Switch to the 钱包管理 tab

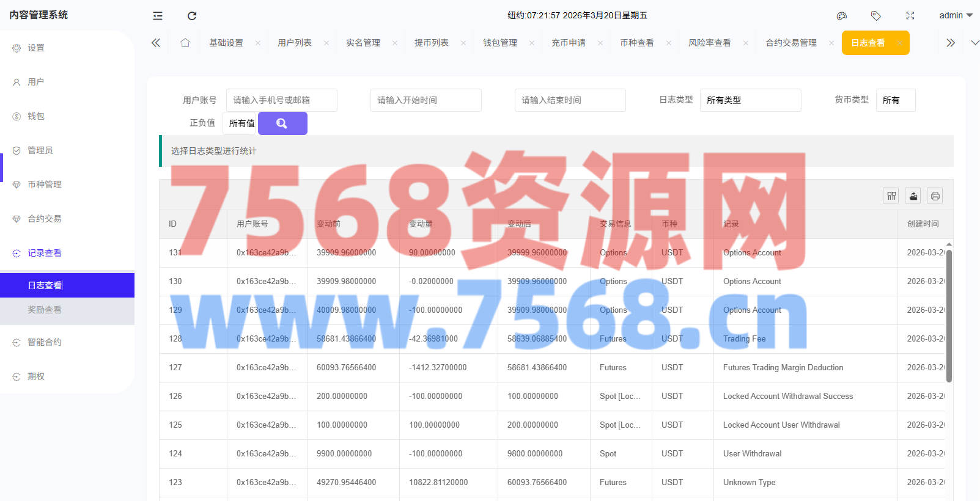pos(500,43)
